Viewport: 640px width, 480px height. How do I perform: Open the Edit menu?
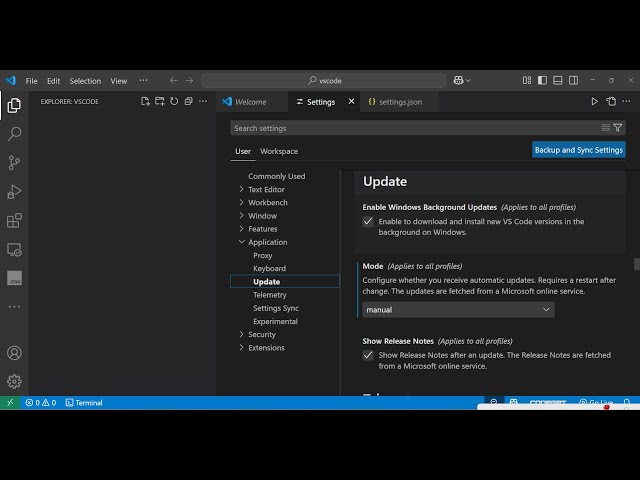tap(53, 81)
